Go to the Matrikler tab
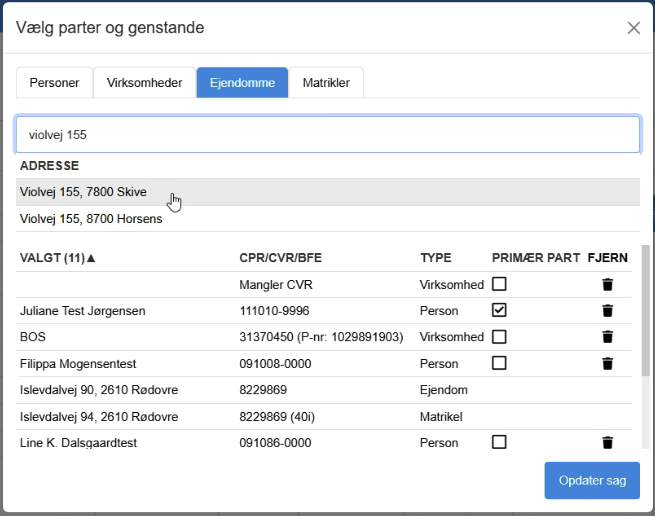The image size is (655, 516). [x=326, y=83]
